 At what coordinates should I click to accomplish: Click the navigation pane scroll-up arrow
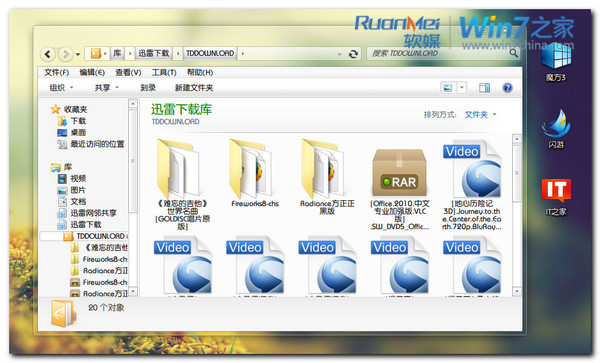(133, 104)
